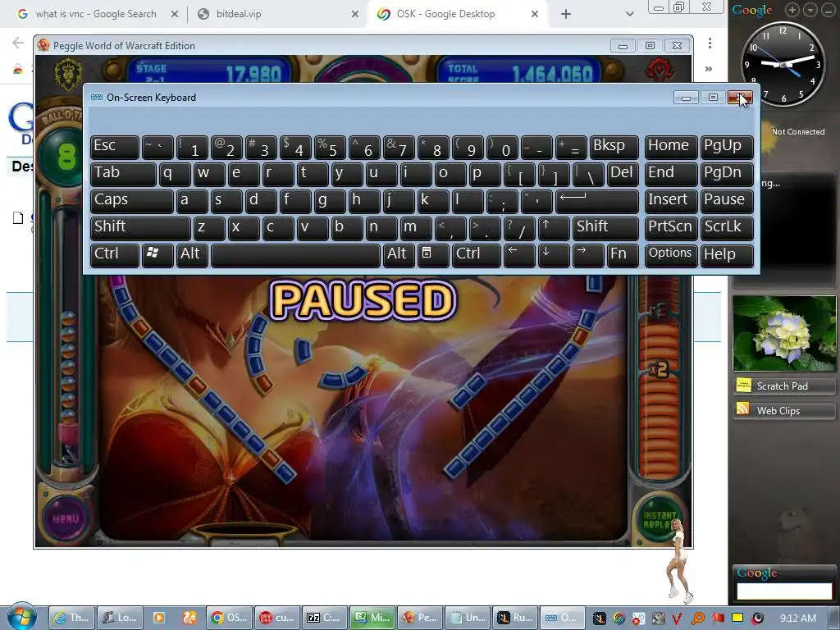Click the Windows logo key on keyboard
Screen dimensions: 840x630
click(x=157, y=254)
